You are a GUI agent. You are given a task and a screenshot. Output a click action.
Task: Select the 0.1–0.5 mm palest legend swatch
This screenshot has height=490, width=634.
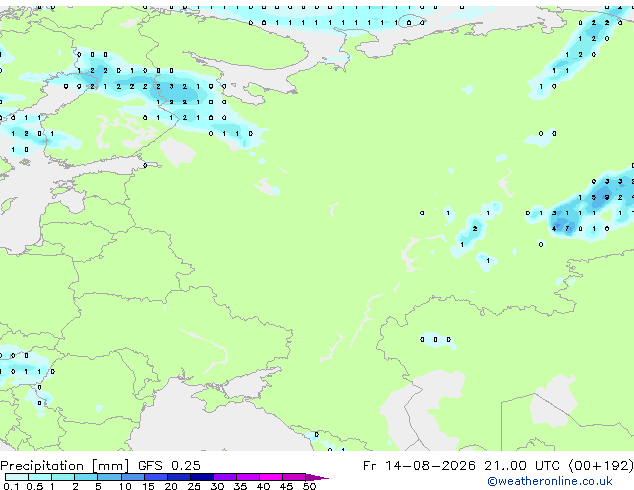point(17,477)
